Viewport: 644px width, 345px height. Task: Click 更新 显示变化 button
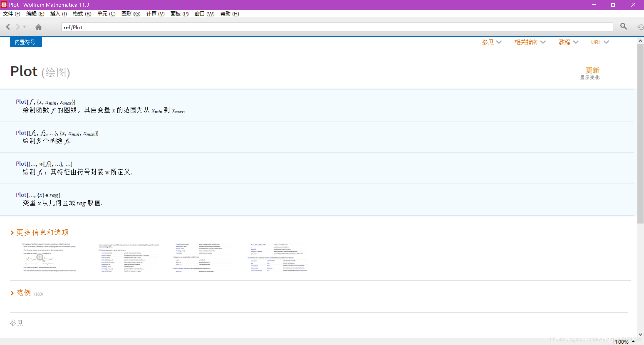point(590,73)
